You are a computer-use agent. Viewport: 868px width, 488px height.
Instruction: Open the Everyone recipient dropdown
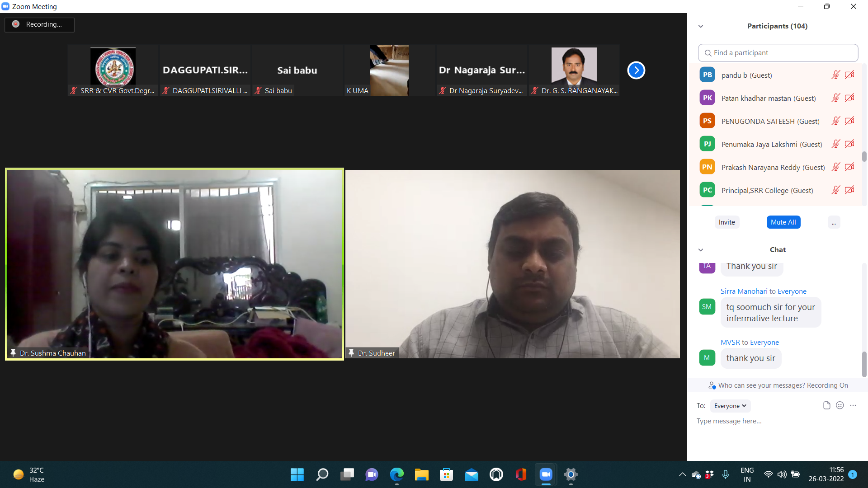(730, 406)
